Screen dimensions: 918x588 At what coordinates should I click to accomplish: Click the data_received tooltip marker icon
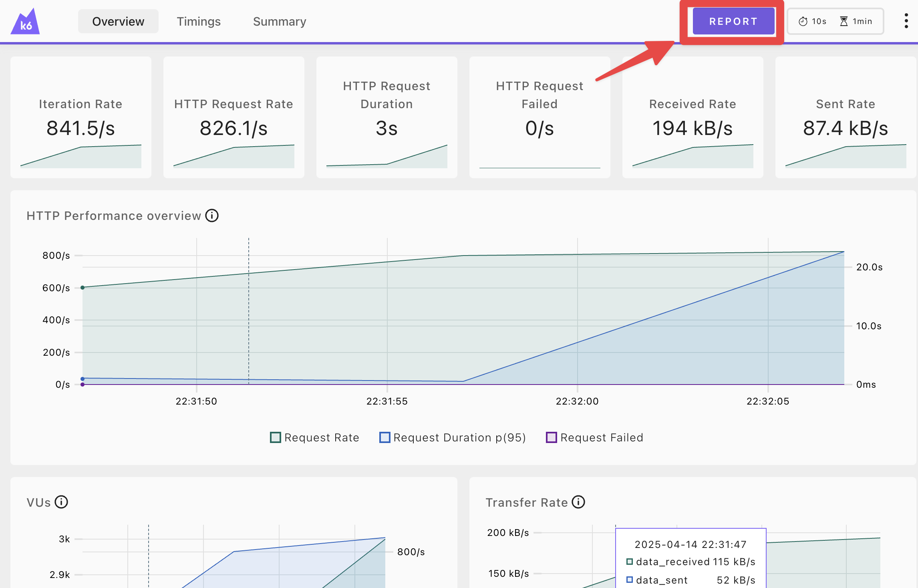[630, 562]
